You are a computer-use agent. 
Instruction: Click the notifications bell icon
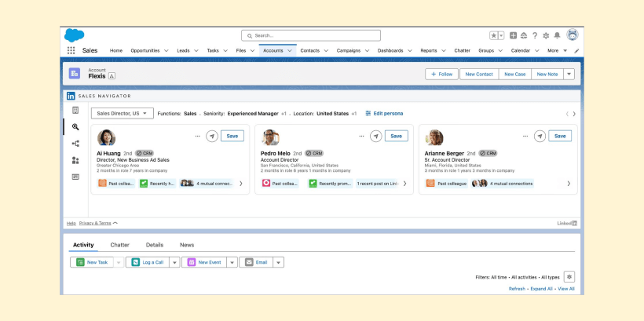click(x=558, y=35)
